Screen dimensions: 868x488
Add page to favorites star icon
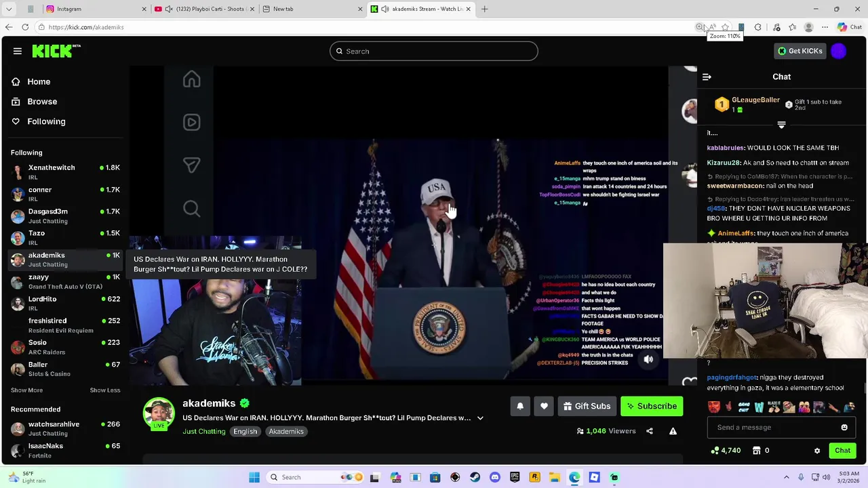725,27
